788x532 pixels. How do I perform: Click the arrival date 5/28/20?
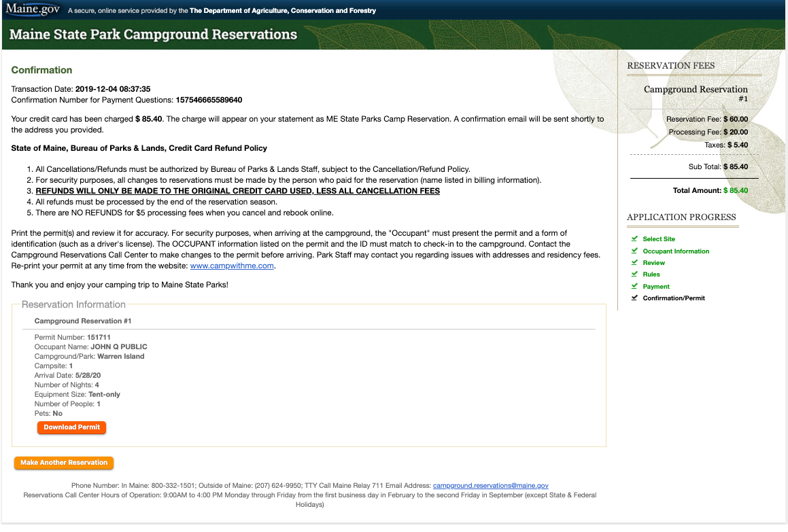(88, 376)
